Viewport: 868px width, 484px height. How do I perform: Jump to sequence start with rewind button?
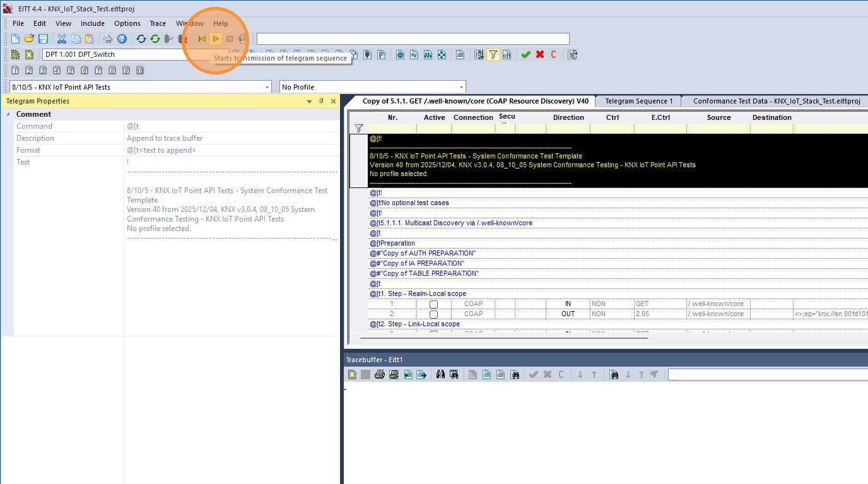202,39
